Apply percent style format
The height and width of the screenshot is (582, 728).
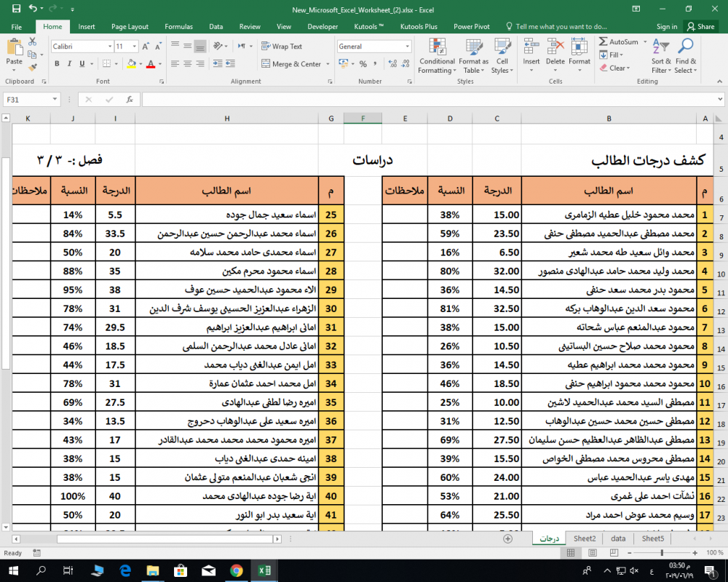[x=363, y=63]
